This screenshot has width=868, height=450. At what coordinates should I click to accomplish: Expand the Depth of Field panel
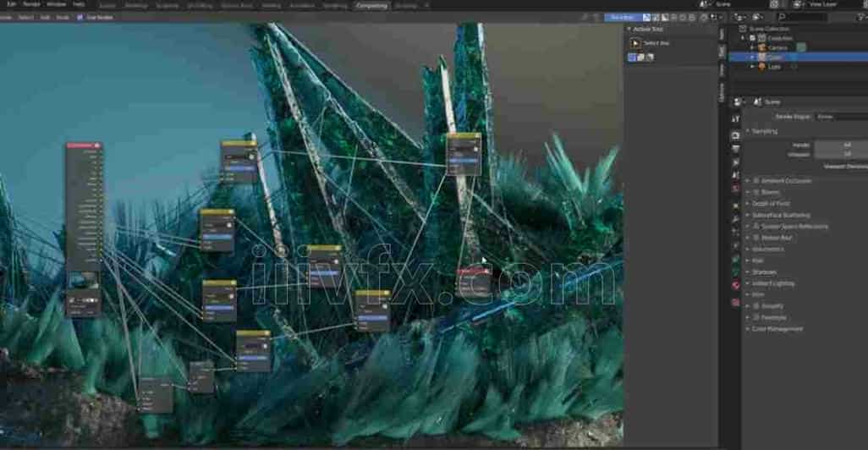click(x=771, y=204)
